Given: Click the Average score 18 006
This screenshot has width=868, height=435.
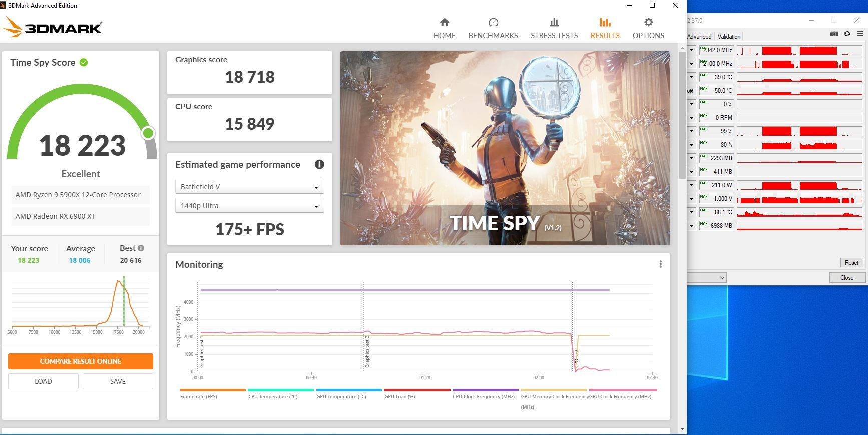Looking at the screenshot, I should point(80,260).
